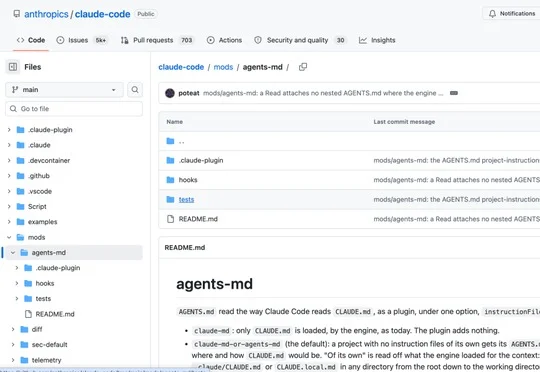The image size is (540, 372).
Task: Click the README.md panel header
Action: (185, 248)
